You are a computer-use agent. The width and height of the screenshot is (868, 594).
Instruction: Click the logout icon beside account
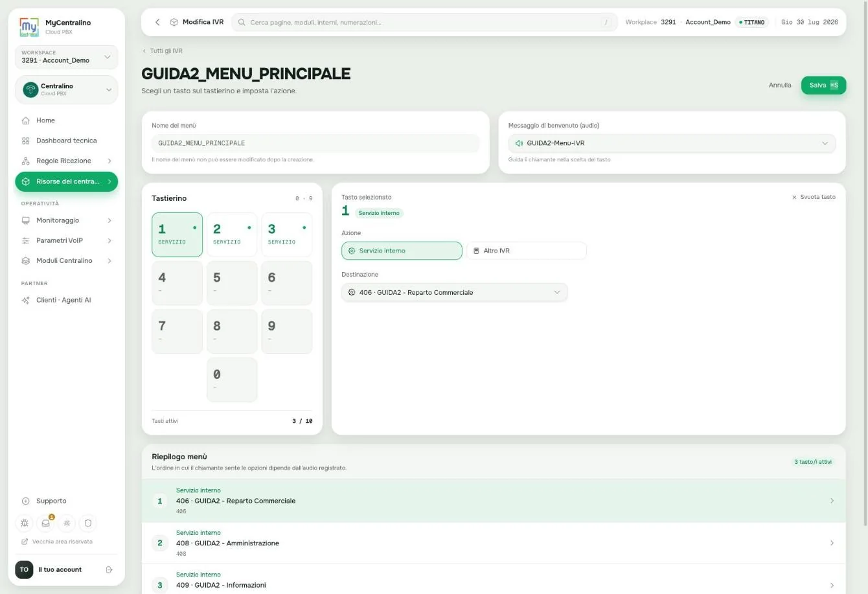tap(109, 569)
